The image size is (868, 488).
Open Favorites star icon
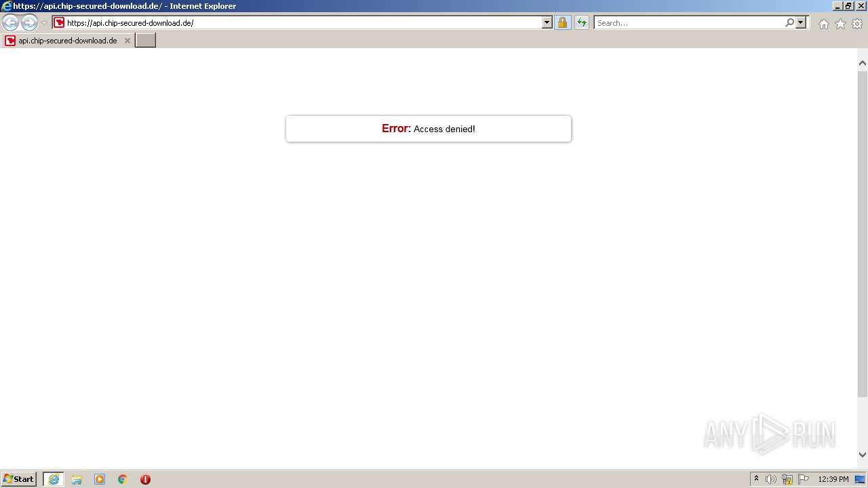pyautogui.click(x=840, y=24)
